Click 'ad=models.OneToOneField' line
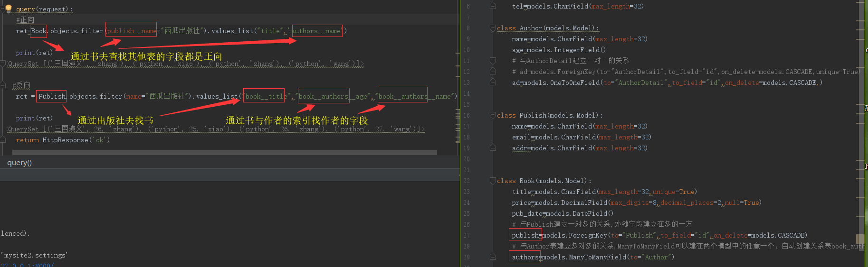This screenshot has height=267, width=868. pos(667,83)
